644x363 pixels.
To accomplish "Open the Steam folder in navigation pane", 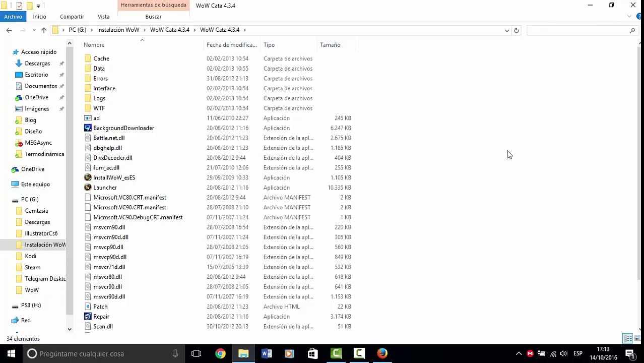I will (32, 268).
